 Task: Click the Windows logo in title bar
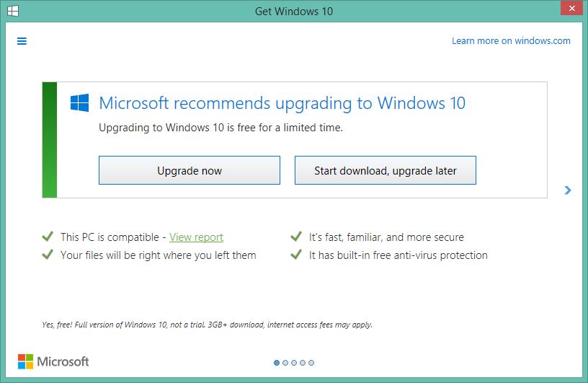pos(13,11)
